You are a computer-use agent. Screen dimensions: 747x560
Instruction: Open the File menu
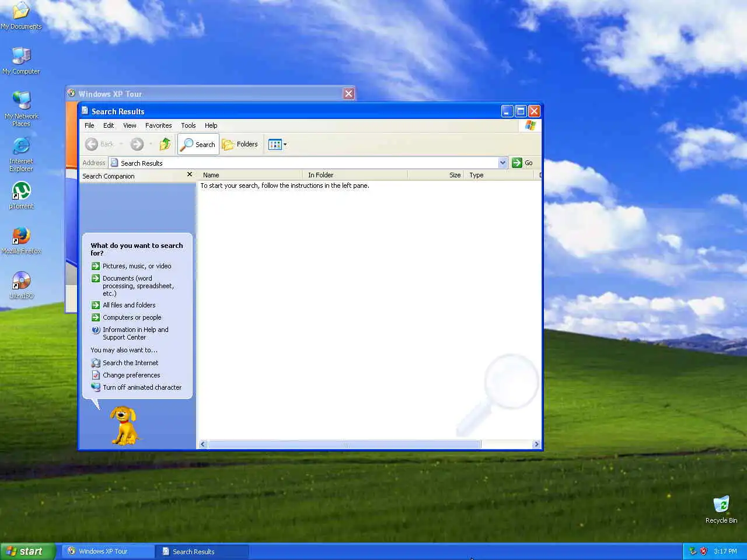[x=89, y=125]
